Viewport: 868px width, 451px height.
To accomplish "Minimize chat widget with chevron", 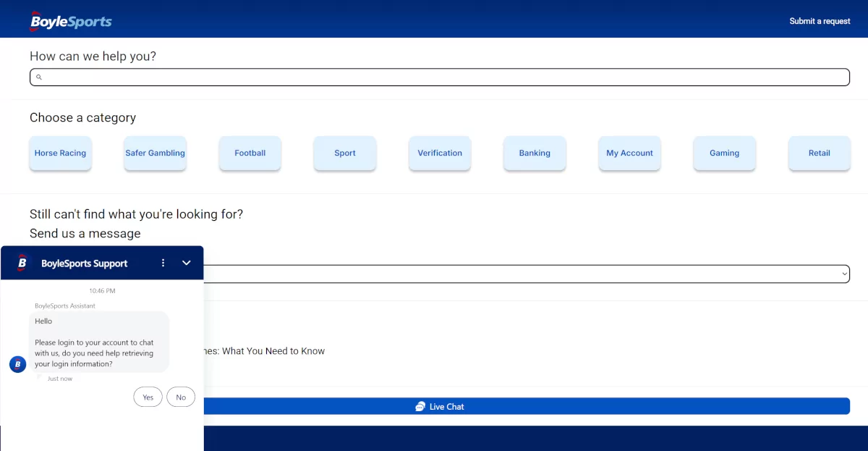I will [187, 263].
